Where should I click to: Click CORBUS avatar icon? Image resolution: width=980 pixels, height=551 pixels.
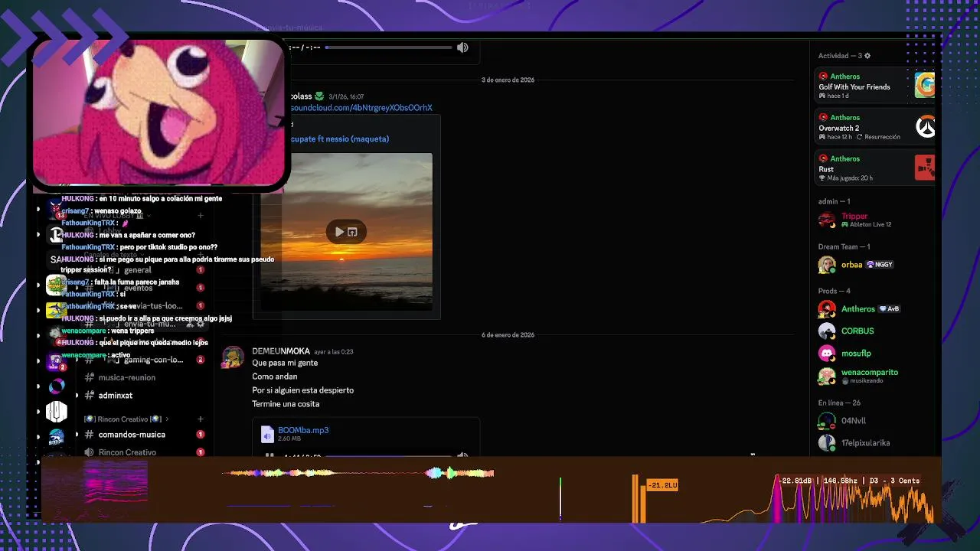point(826,331)
